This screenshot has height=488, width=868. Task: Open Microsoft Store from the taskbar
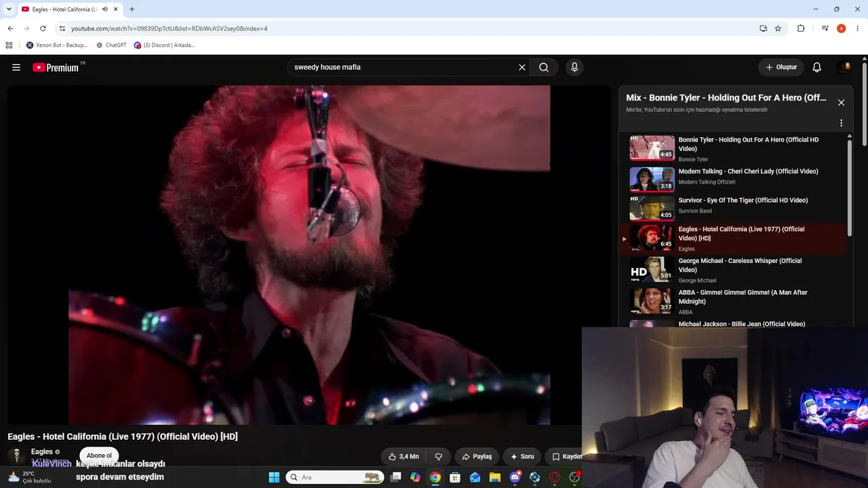coord(455,477)
